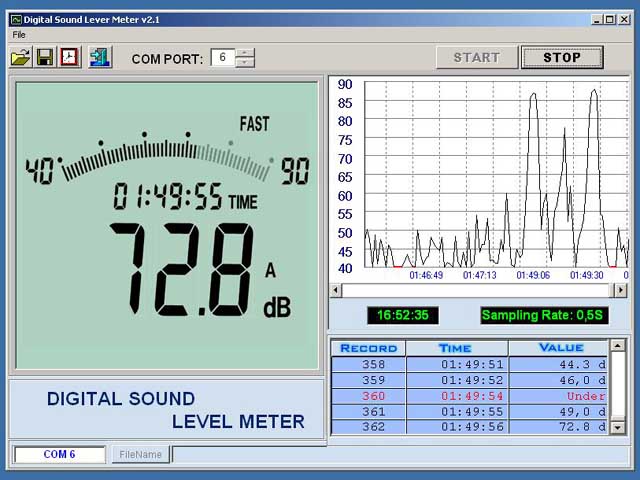640x480 pixels.
Task: Click the empty file name path field
Action: (400, 454)
